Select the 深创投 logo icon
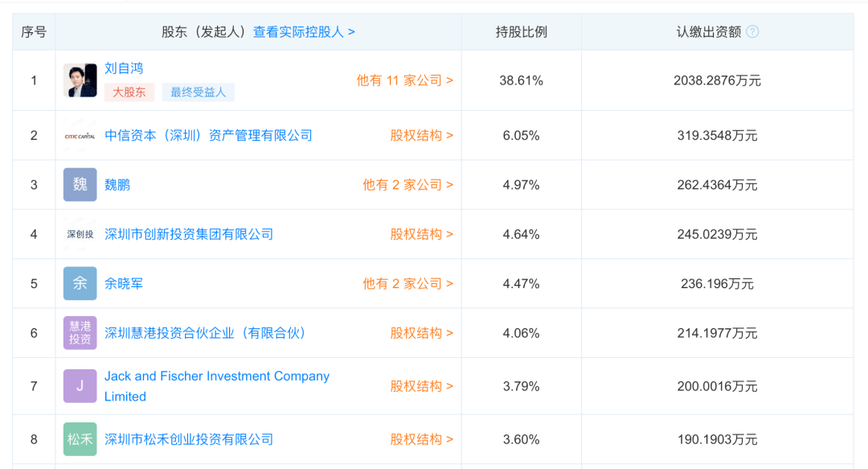Screen dimensions: 868x469 (80, 234)
